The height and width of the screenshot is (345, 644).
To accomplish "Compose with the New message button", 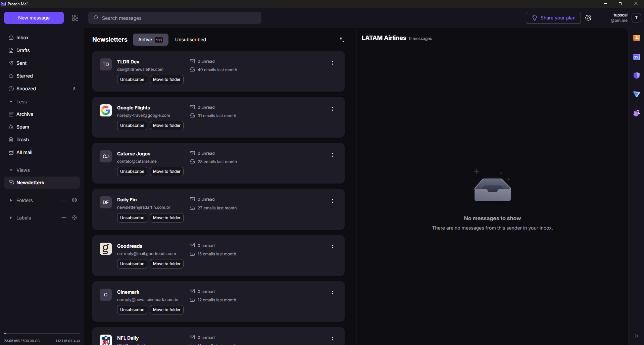I will (x=34, y=18).
